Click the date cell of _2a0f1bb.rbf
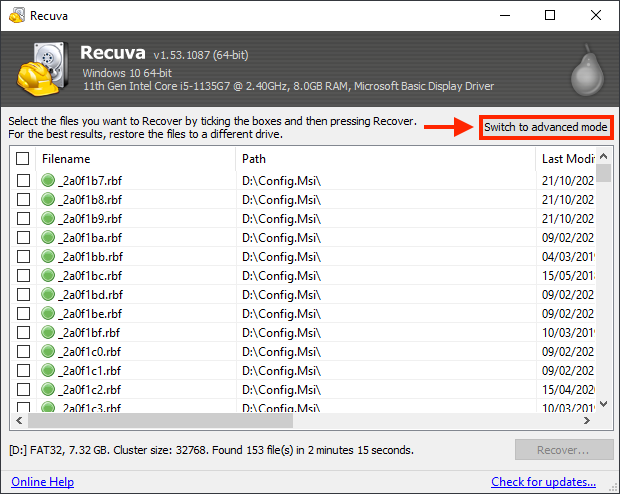Viewport: 620px width, 494px height. [568, 257]
